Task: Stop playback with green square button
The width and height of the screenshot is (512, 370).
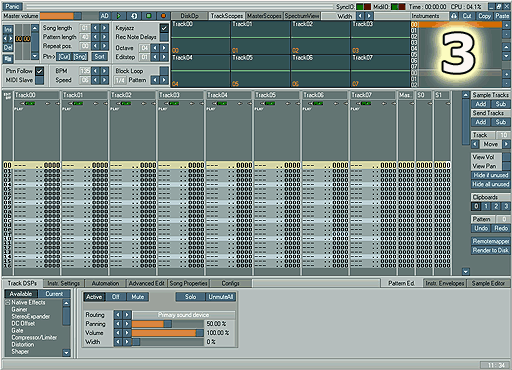Action: click(x=149, y=16)
